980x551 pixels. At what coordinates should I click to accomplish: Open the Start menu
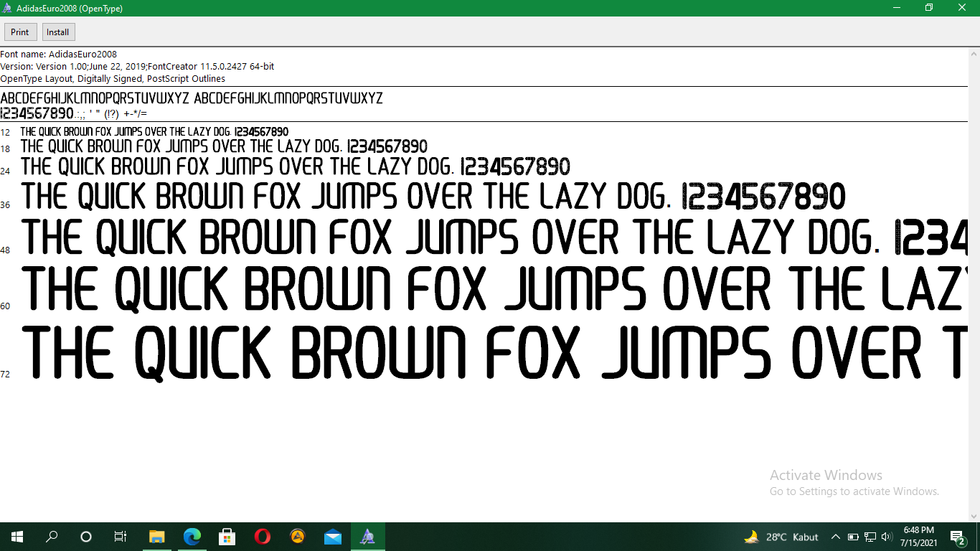(17, 537)
